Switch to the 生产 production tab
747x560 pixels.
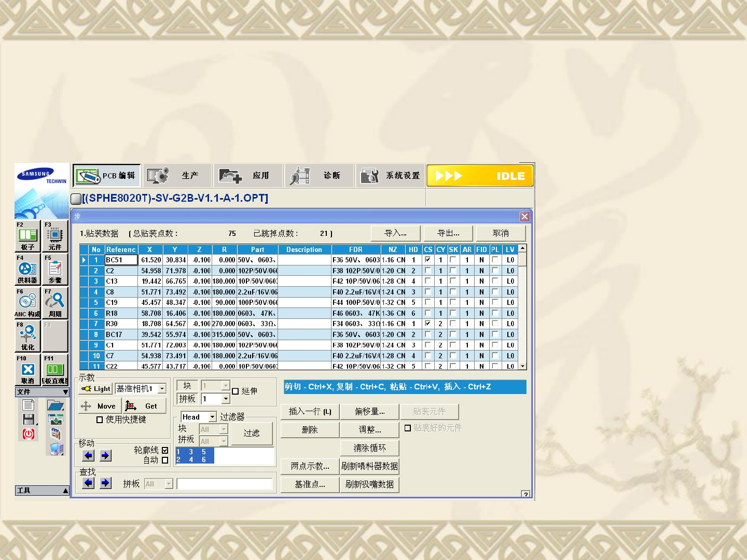pos(178,176)
